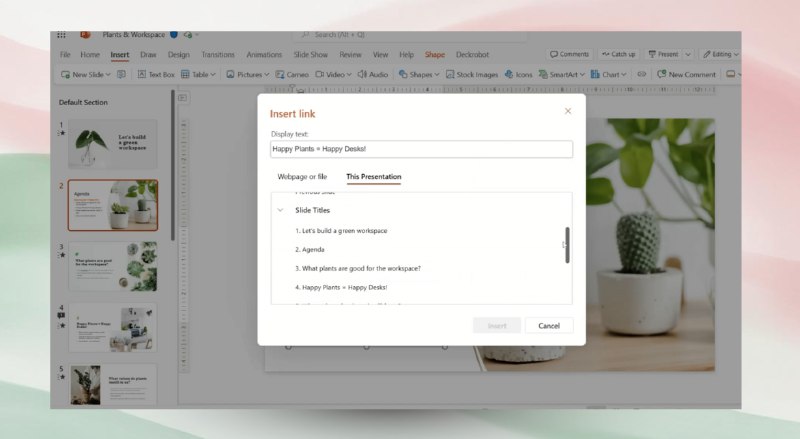This screenshot has width=800, height=439.
Task: Click the link icon in ribbon
Action: 642,75
